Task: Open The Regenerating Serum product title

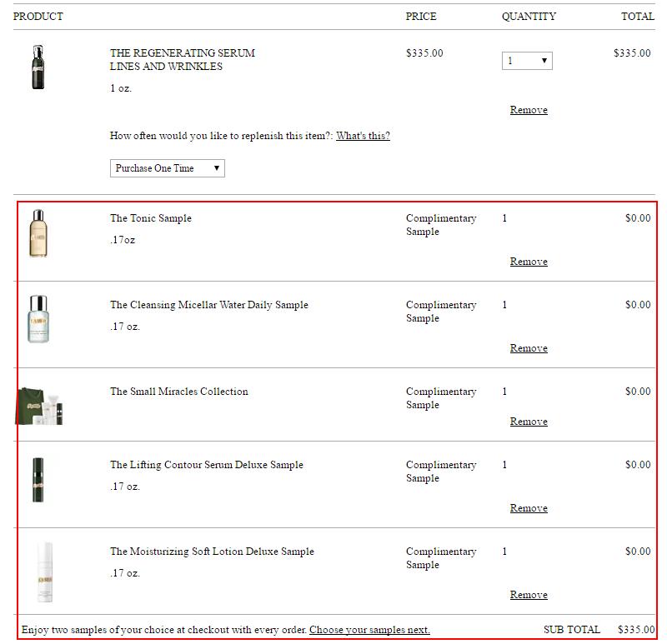Action: coord(183,53)
